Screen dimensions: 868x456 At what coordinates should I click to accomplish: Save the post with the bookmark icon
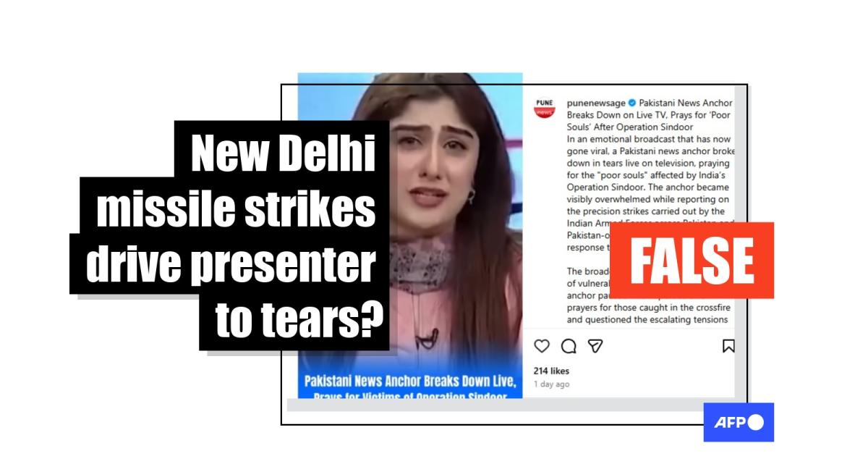click(728, 346)
